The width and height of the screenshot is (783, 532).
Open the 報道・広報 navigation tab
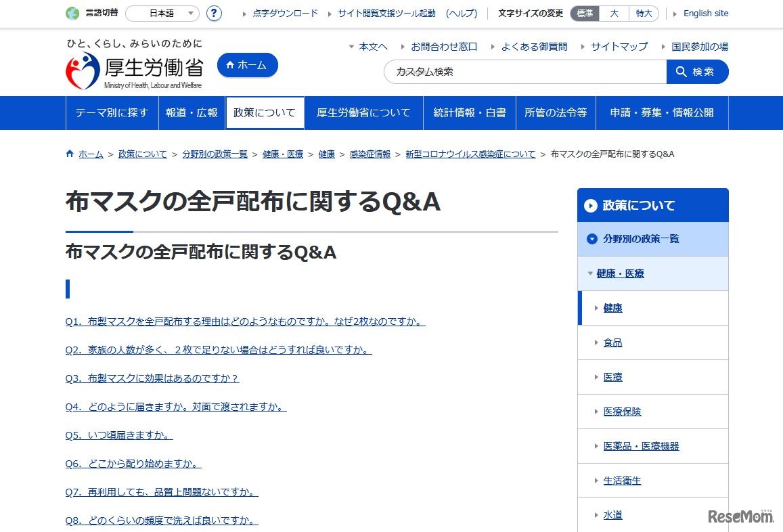[192, 113]
